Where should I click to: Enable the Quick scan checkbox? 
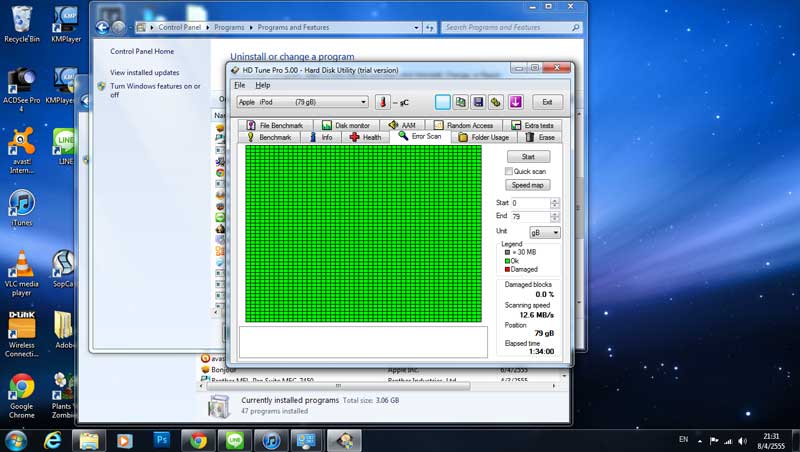pyautogui.click(x=510, y=171)
